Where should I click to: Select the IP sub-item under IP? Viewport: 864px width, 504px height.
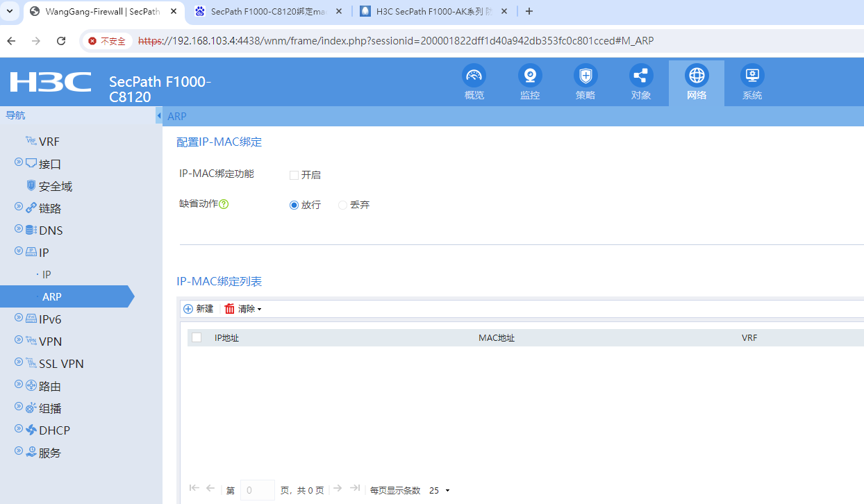click(x=47, y=274)
